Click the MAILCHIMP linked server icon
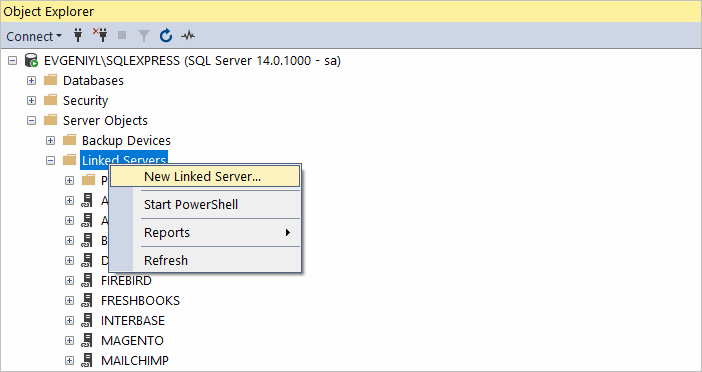The width and height of the screenshot is (702, 372). coord(87,360)
